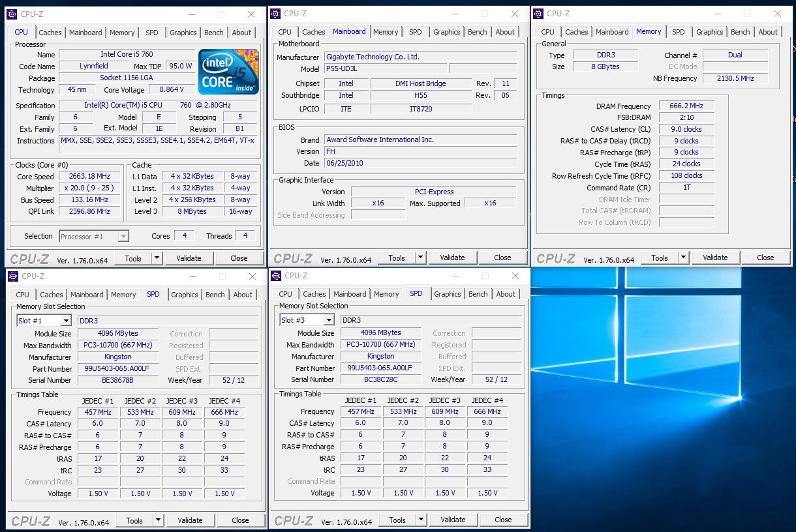Viewport: 796px width, 532px height.
Task: Expand the Slot #1 memory slot dropdown
Action: point(65,321)
